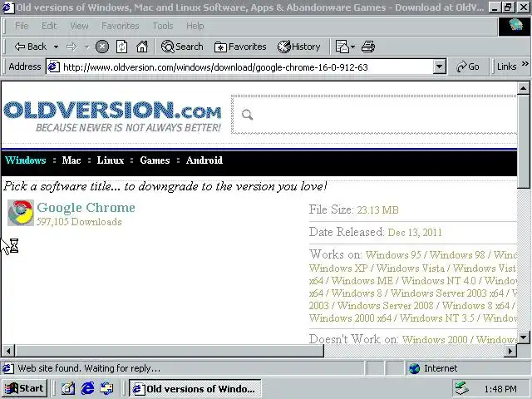
Task: Click the Show Desktop Quick Launch icon
Action: click(x=68, y=388)
